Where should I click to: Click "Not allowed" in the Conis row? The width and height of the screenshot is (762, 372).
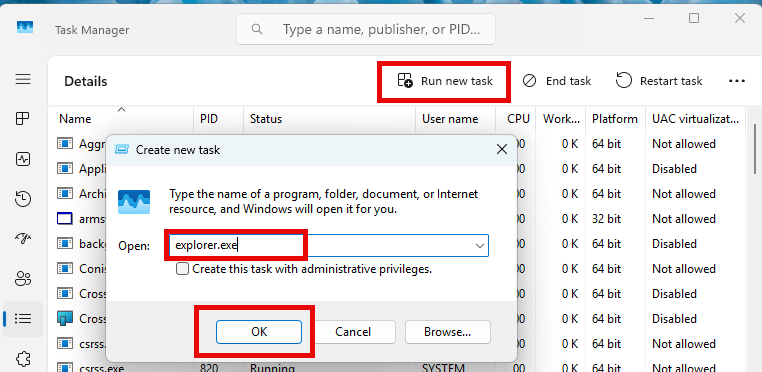684,269
